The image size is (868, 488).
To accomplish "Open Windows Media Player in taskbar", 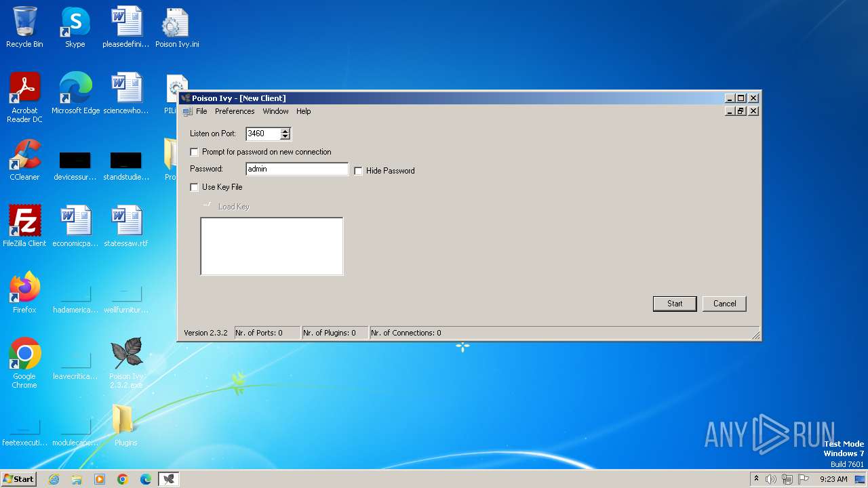I will click(100, 479).
